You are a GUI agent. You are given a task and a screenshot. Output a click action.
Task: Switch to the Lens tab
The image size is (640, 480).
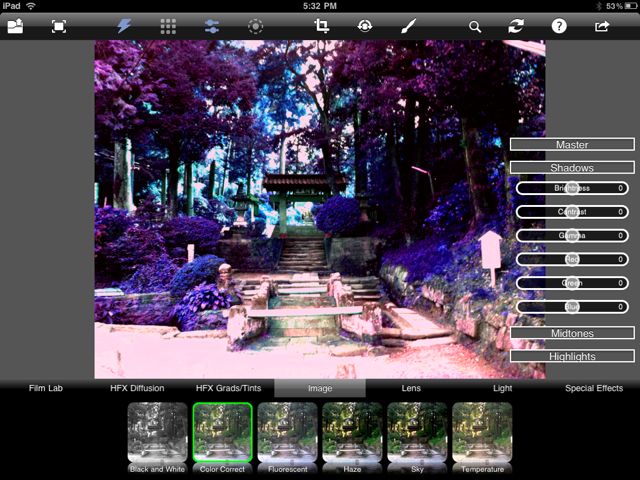tap(411, 388)
